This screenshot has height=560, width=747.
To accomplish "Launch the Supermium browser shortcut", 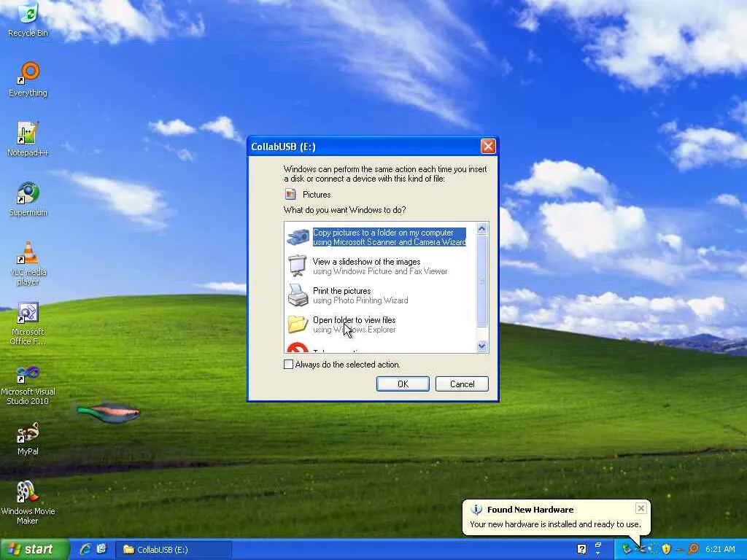I will [28, 198].
